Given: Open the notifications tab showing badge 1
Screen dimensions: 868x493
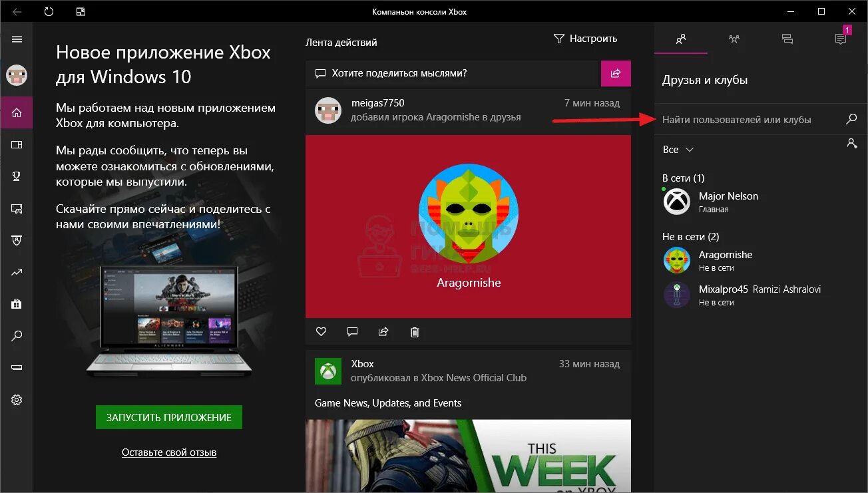Looking at the screenshot, I should pos(840,39).
